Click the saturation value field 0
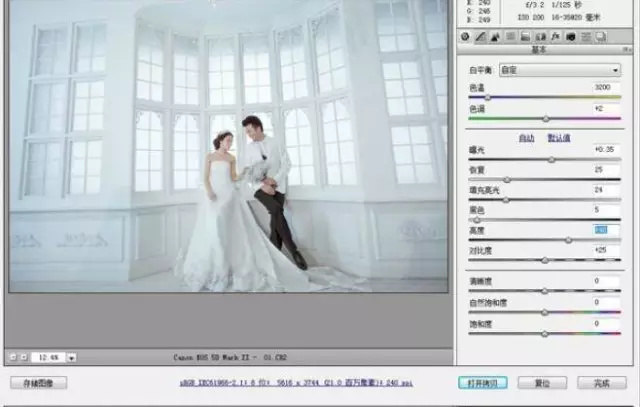 click(606, 323)
